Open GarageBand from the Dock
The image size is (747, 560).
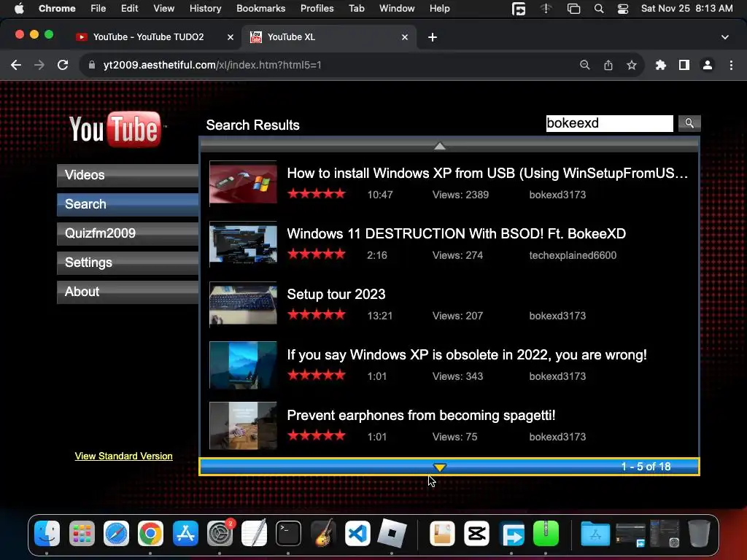click(x=323, y=533)
